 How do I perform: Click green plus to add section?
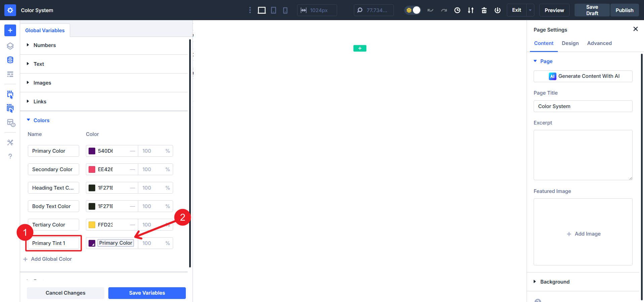(360, 48)
